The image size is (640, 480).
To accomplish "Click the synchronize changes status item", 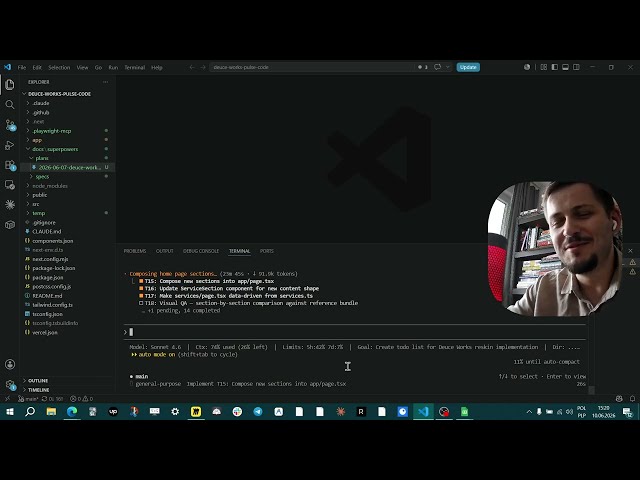I will pos(53,399).
